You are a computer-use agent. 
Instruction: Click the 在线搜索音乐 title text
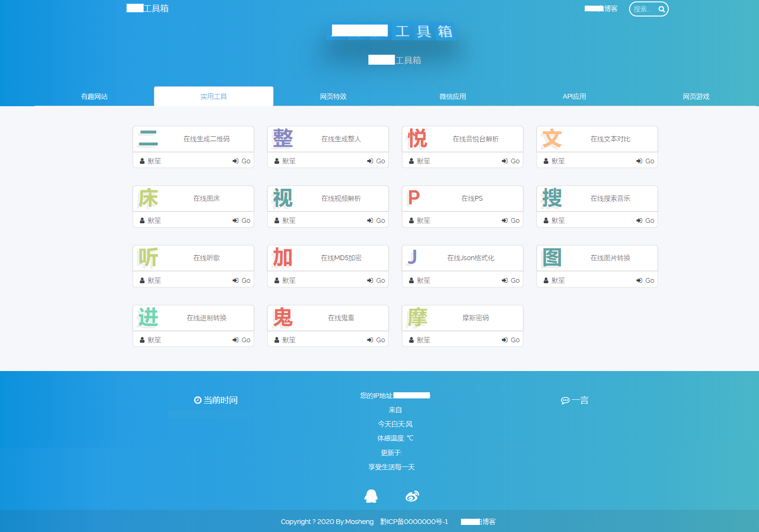click(x=610, y=198)
